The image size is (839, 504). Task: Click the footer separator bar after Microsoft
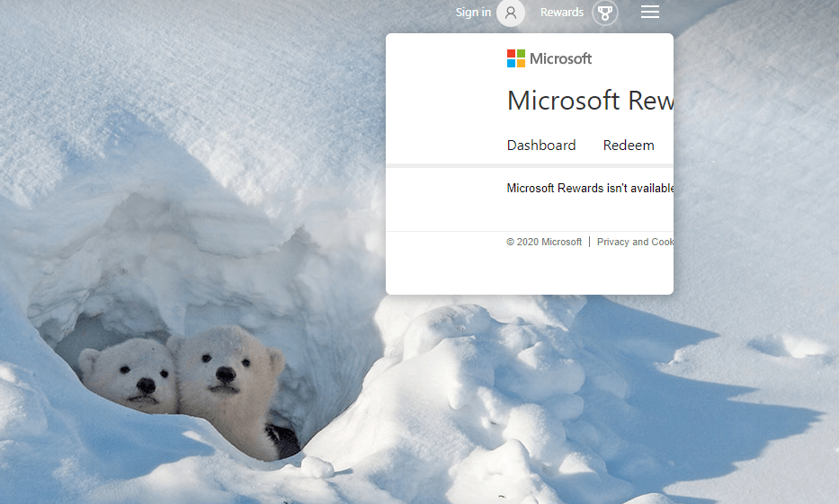(589, 242)
